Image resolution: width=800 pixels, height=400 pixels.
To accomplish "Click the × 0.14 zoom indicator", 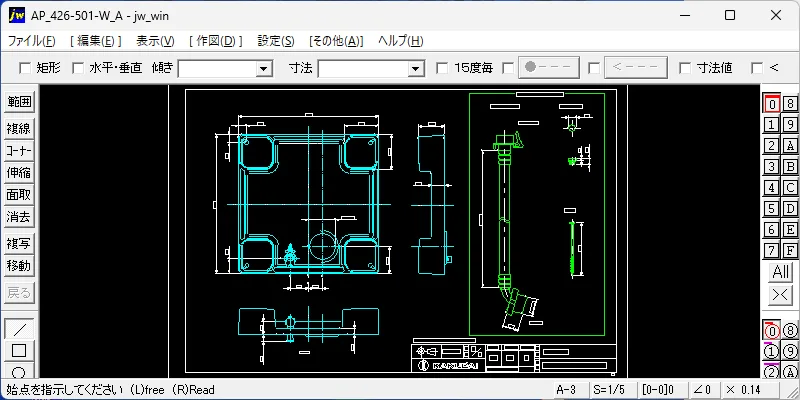I will click(748, 390).
